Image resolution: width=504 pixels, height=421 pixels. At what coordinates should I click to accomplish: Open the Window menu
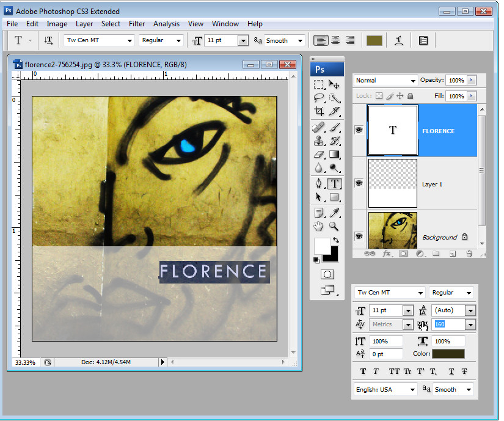[225, 24]
